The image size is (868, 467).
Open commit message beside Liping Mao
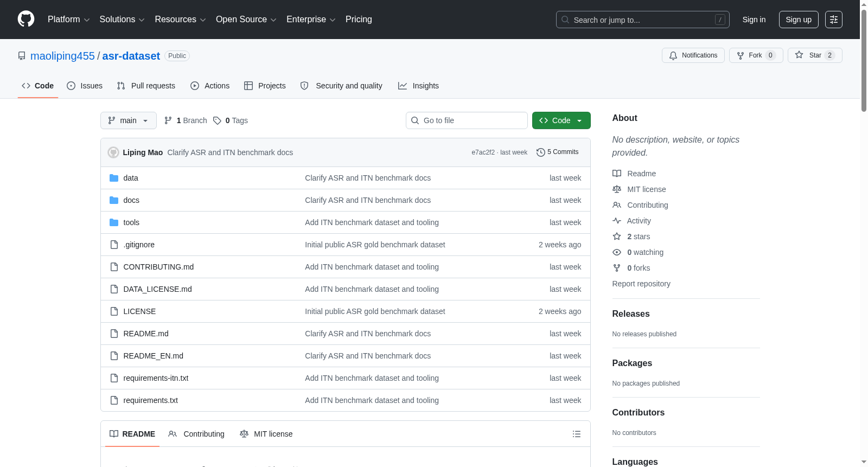(230, 152)
